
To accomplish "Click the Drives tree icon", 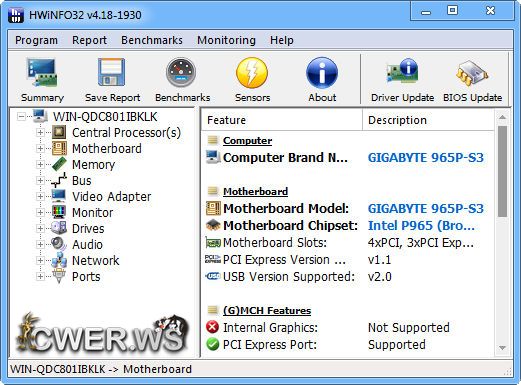I will click(59, 228).
